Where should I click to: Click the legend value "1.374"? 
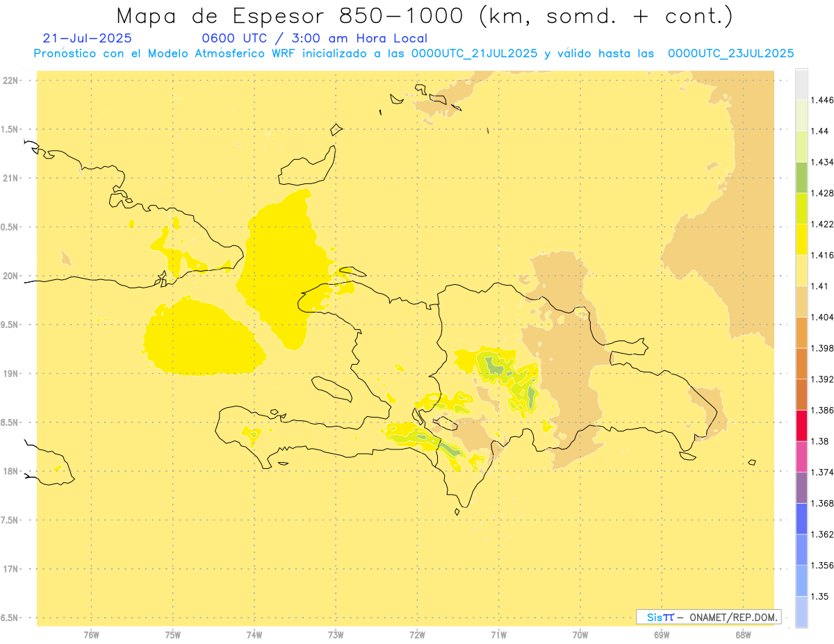click(822, 472)
